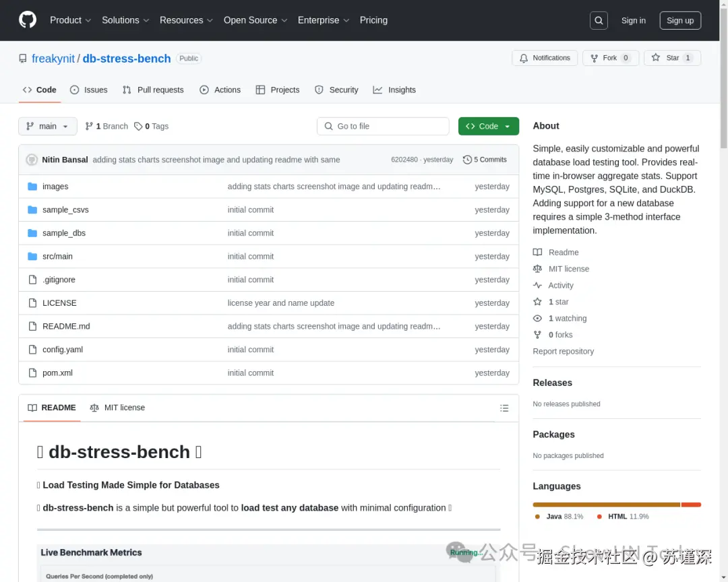Click the scales icon beside MIT license
Screen dimensions: 728x582
[537, 269]
